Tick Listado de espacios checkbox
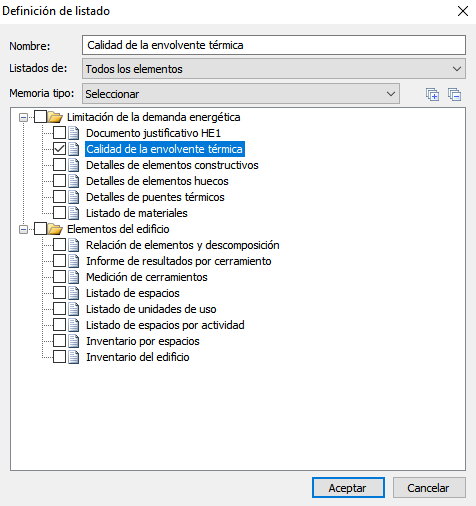This screenshot has width=476, height=506. point(59,293)
